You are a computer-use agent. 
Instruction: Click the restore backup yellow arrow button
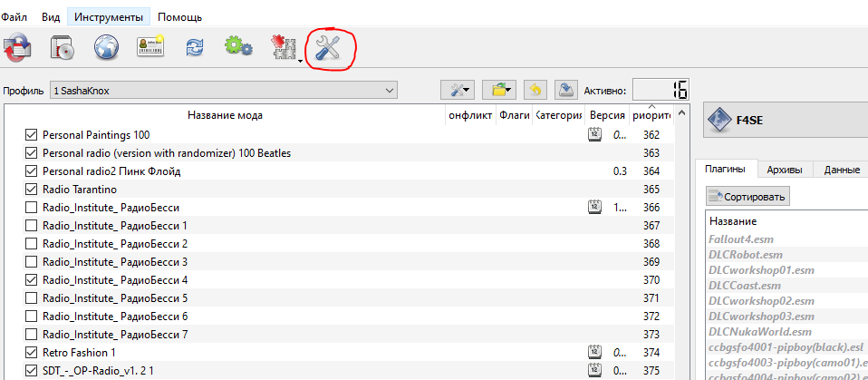click(x=535, y=89)
